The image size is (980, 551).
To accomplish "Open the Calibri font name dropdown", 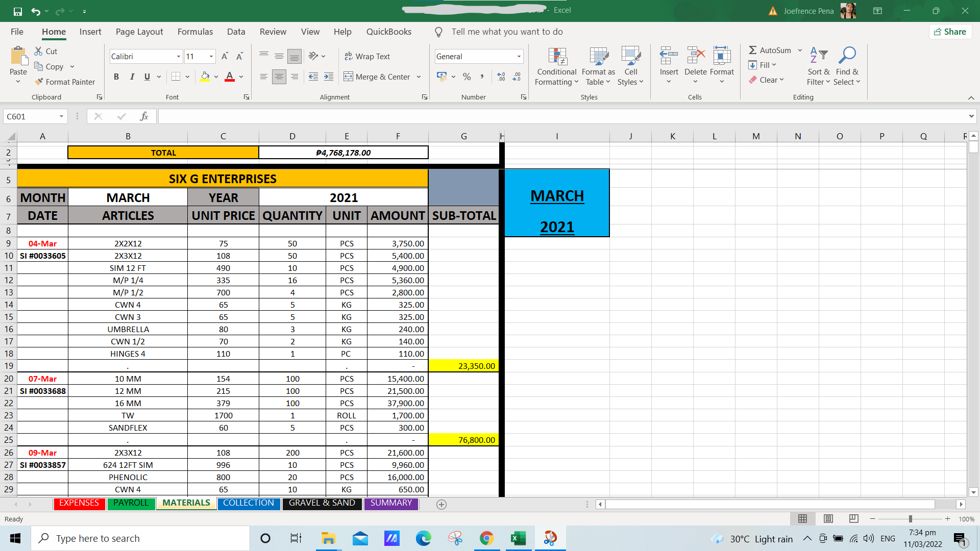I will [178, 56].
